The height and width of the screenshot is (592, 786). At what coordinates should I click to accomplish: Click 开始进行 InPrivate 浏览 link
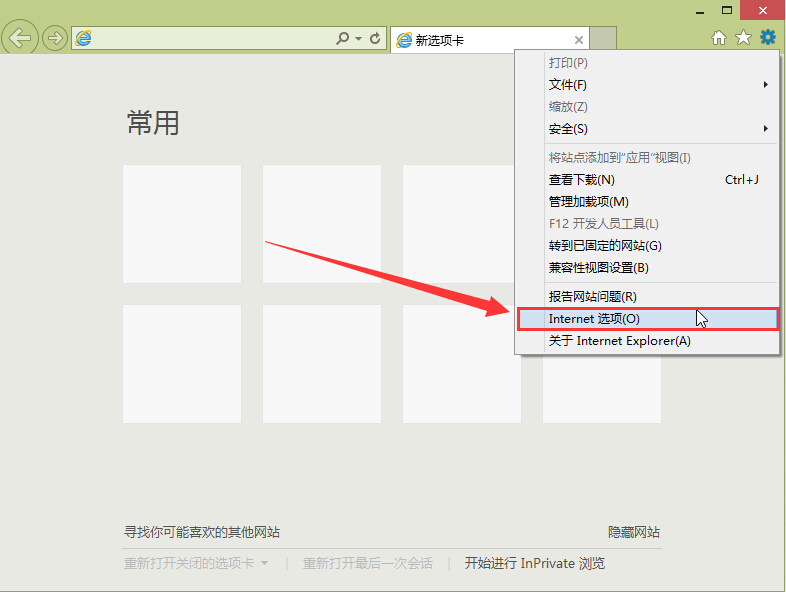click(534, 563)
